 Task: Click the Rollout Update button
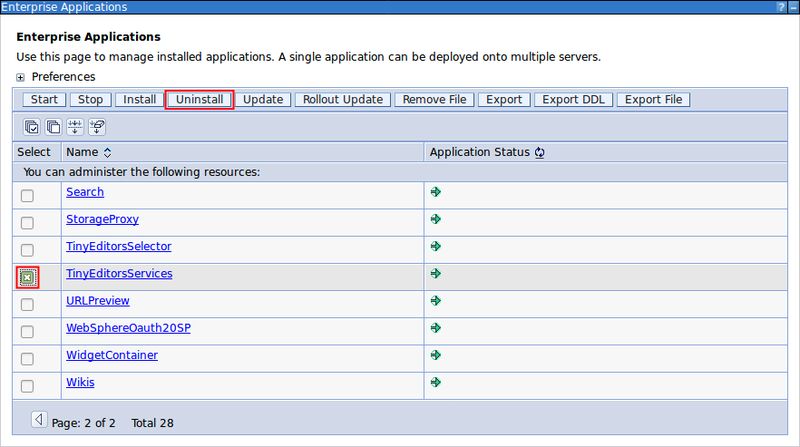tap(343, 100)
